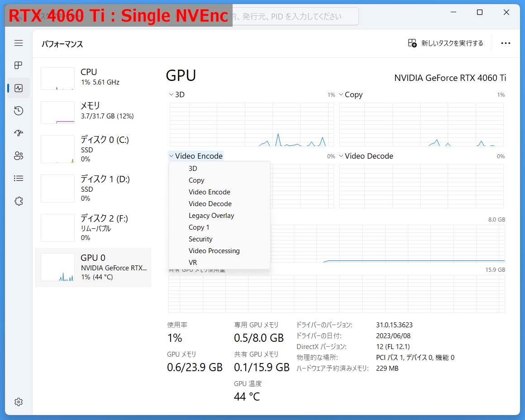The image size is (525, 420).
Task: Select ディスク 1 (D:) item
Action: (93, 189)
